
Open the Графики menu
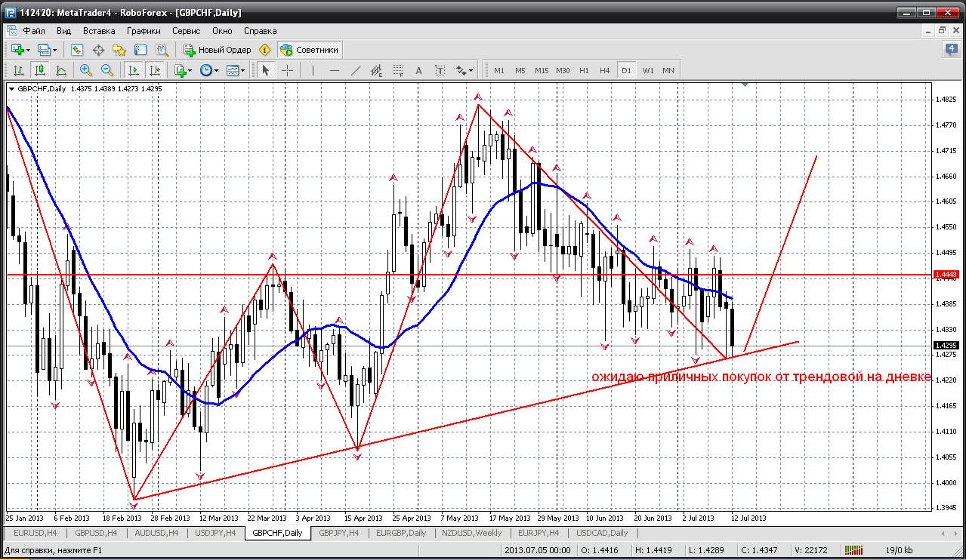[x=144, y=31]
